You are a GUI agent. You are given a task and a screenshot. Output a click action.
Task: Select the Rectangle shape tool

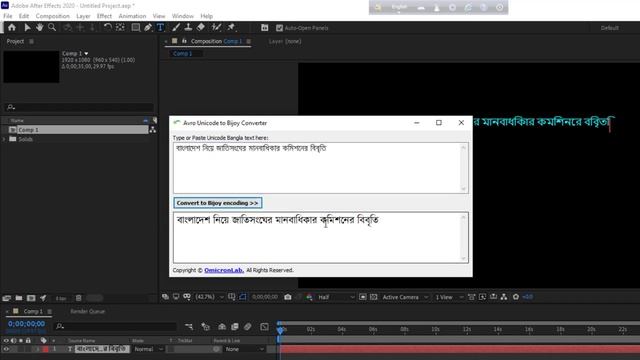pos(136,27)
